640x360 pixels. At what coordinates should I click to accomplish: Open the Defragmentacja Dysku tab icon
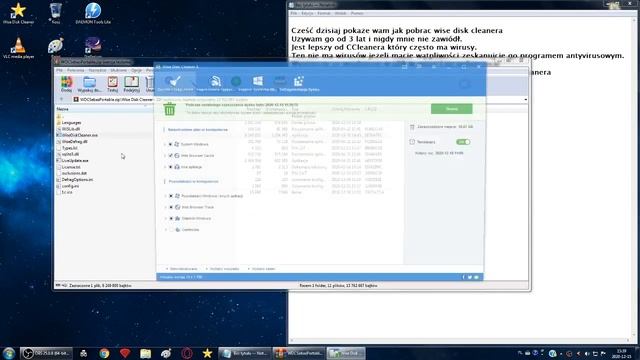click(x=299, y=81)
